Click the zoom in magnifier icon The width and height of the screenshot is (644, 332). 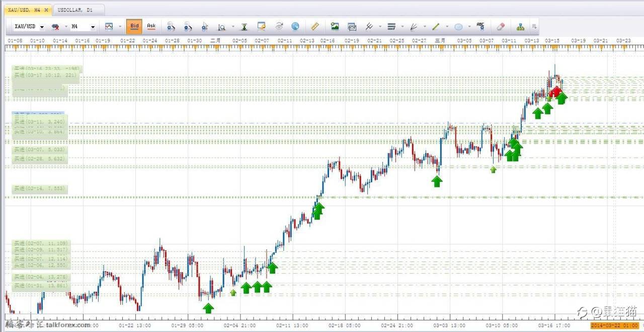[171, 26]
